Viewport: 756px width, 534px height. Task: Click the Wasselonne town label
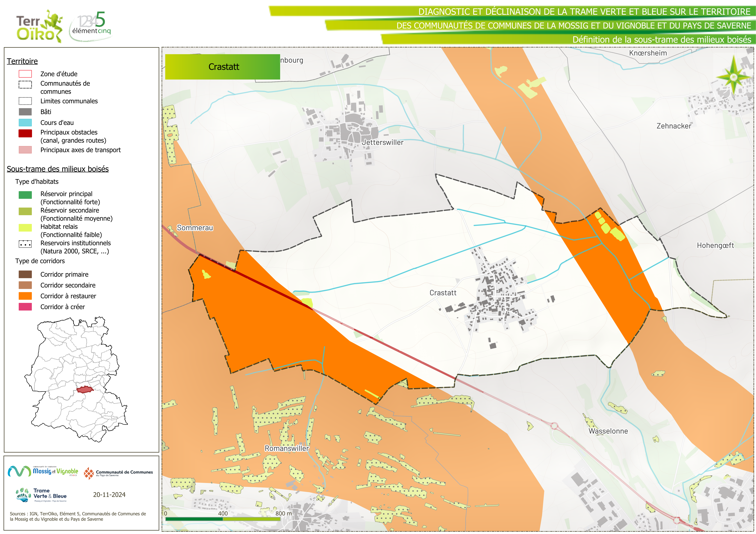click(x=608, y=431)
